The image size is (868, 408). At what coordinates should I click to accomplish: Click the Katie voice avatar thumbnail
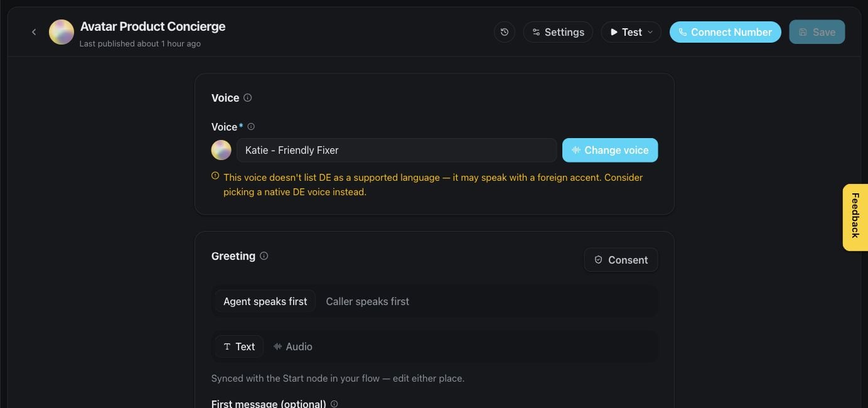coord(222,150)
